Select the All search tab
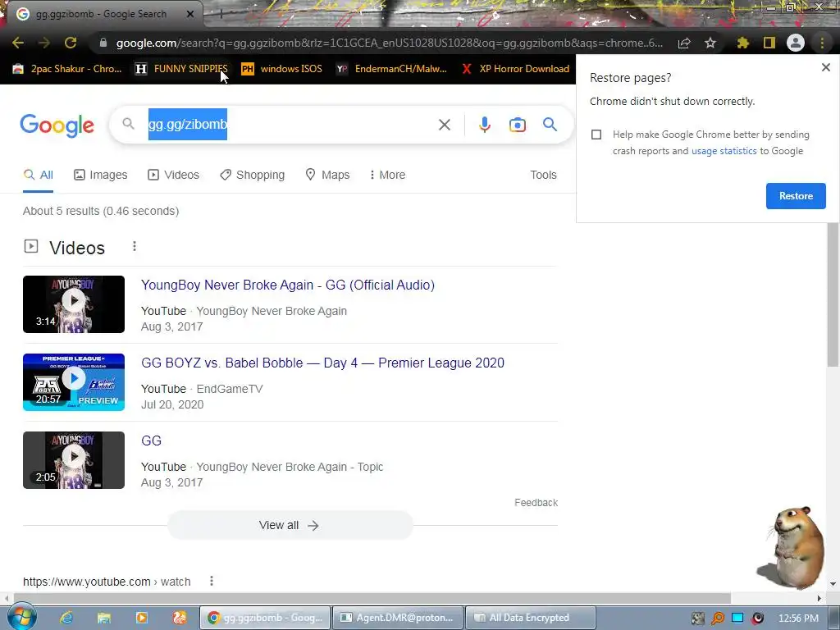 click(38, 175)
